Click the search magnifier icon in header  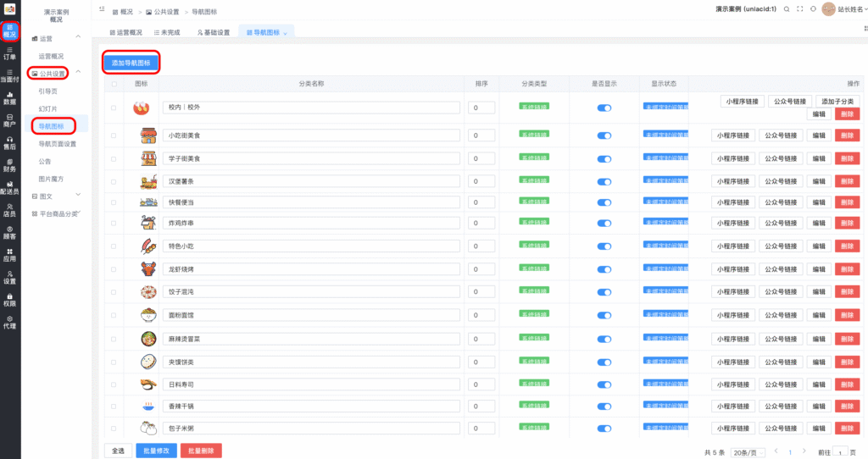(x=787, y=8)
